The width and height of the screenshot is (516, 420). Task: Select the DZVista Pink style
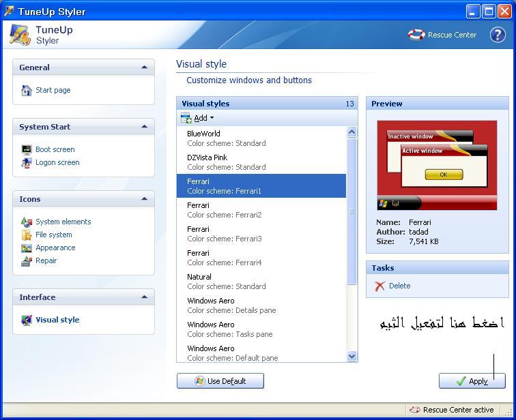[x=261, y=162]
